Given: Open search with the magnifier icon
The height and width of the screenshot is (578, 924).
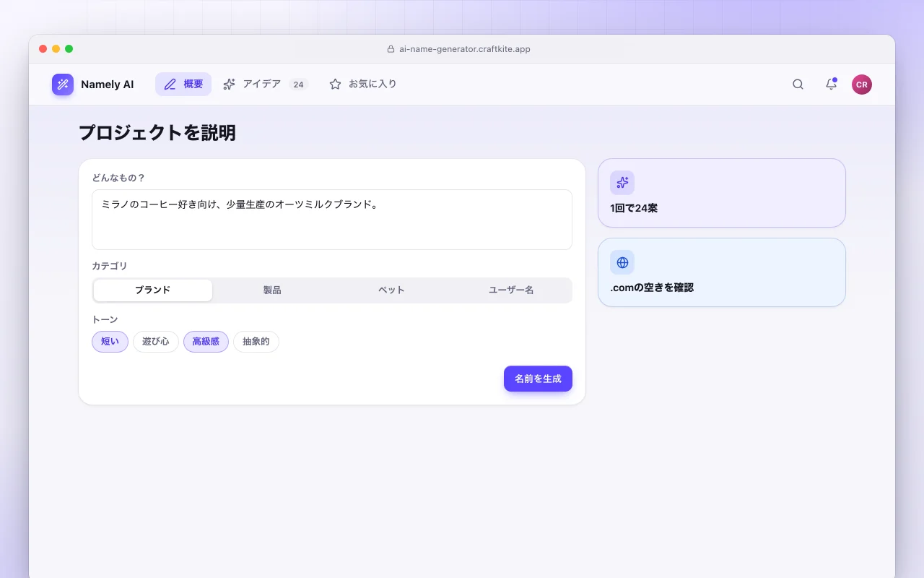Looking at the screenshot, I should click(x=798, y=85).
